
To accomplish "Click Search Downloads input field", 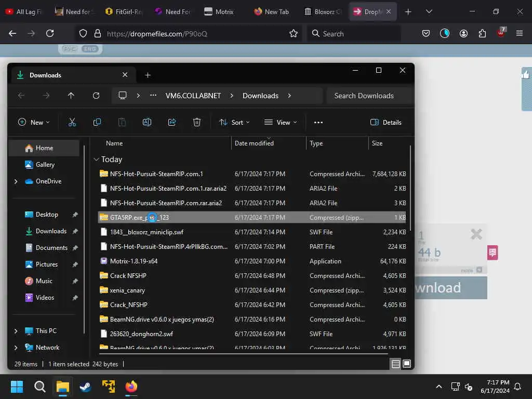I will point(369,96).
